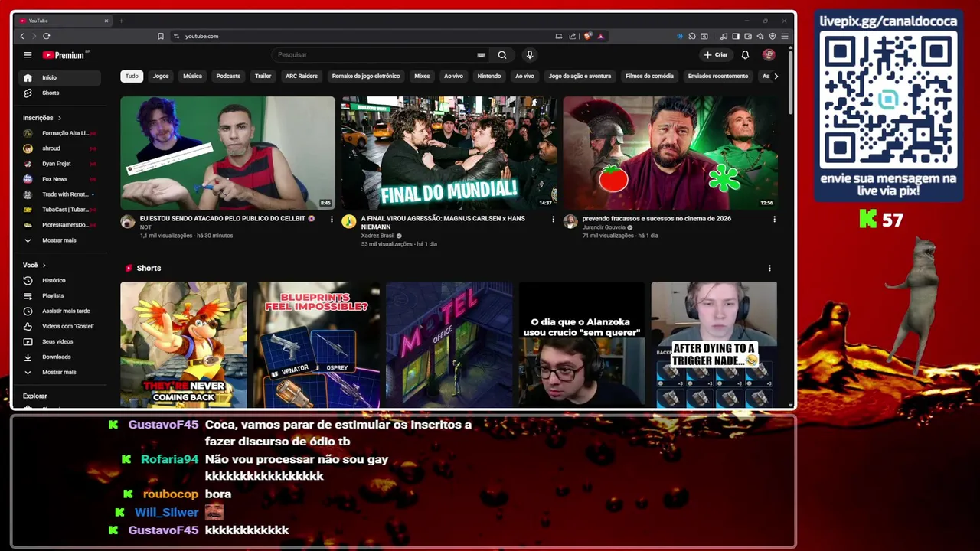Screen dimensions: 980x551
Task: Click the site settings icon beside youtube.com
Action: point(176,36)
